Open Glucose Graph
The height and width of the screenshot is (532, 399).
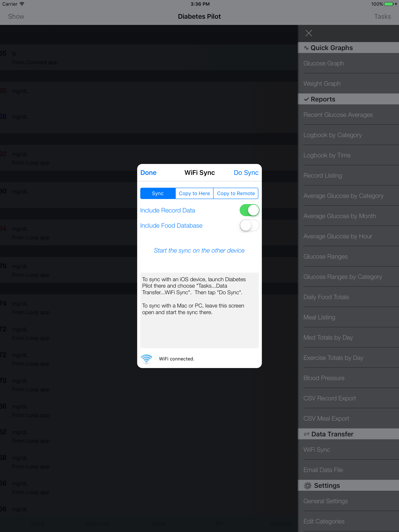348,63
